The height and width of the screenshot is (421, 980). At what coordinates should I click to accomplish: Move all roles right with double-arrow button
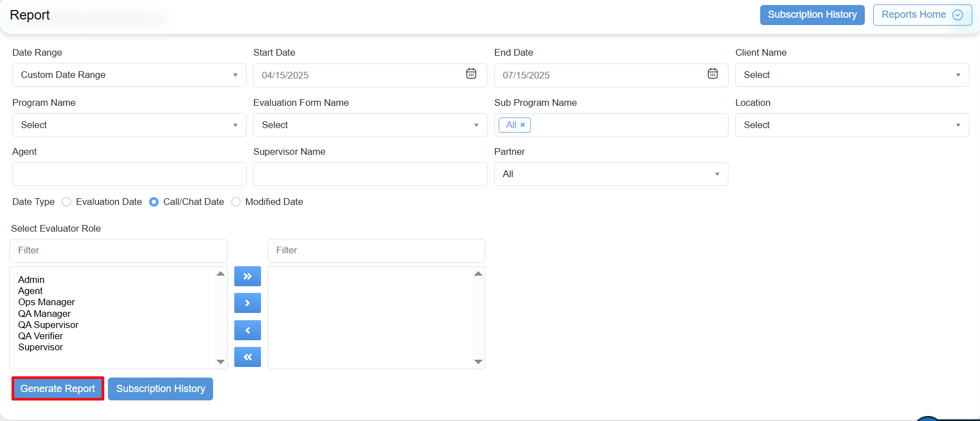click(248, 276)
